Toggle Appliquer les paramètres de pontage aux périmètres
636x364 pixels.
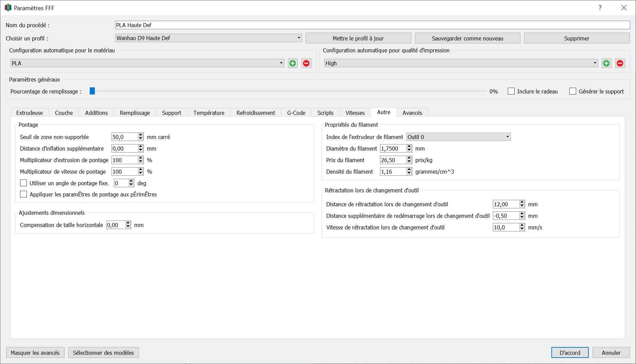[x=23, y=194]
